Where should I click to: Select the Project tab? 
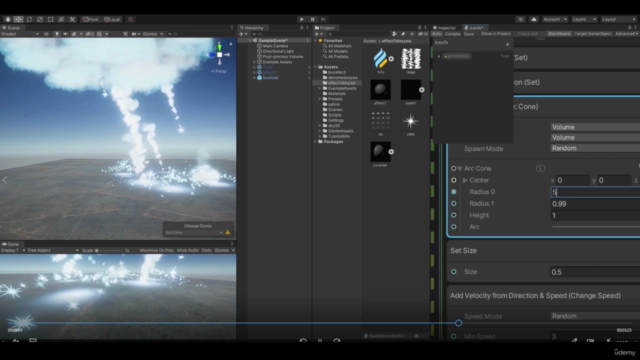(x=324, y=28)
